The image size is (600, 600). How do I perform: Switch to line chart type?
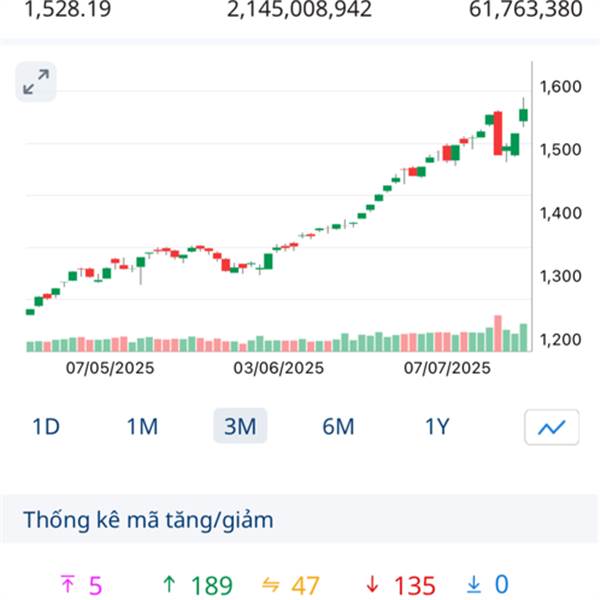(x=551, y=427)
